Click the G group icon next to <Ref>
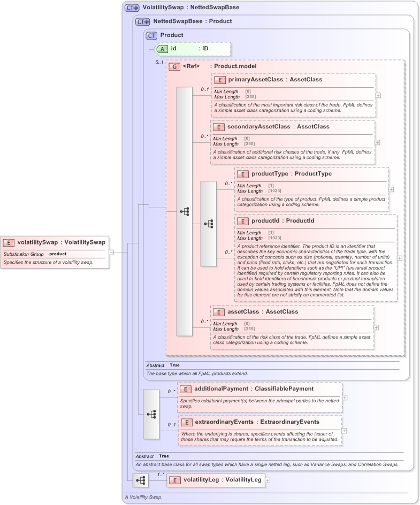The height and width of the screenshot is (505, 420). (174, 67)
